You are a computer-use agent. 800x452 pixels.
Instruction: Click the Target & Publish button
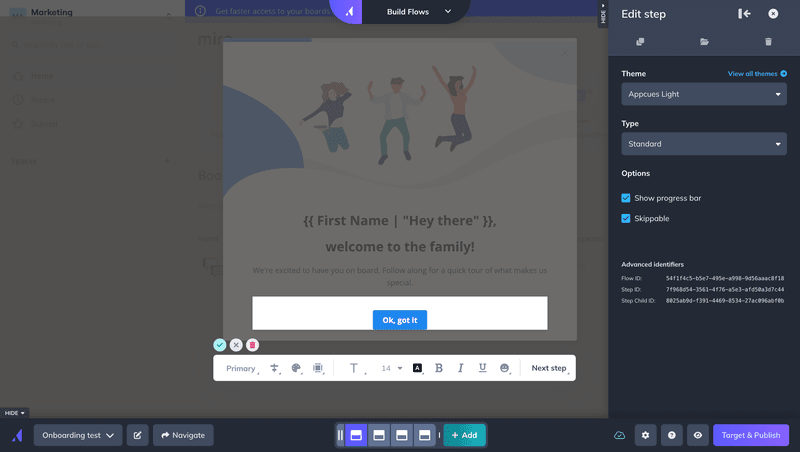(750, 435)
